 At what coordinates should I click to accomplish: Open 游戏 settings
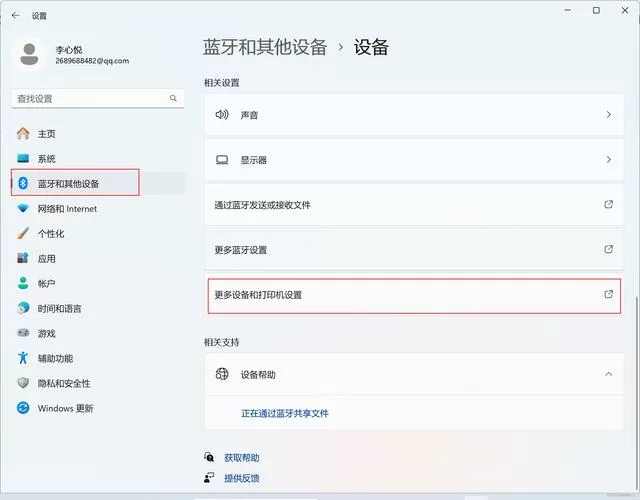coord(98,333)
